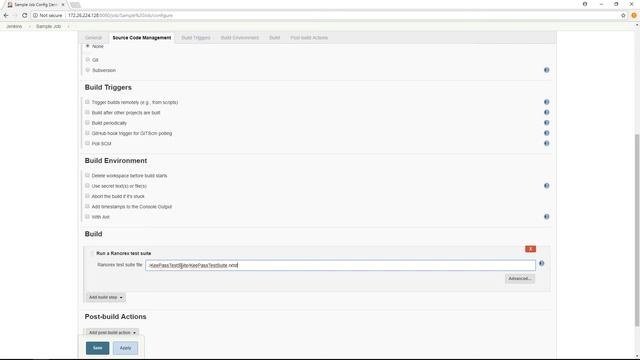Select None source code option
The height and width of the screenshot is (360, 640).
coord(87,46)
